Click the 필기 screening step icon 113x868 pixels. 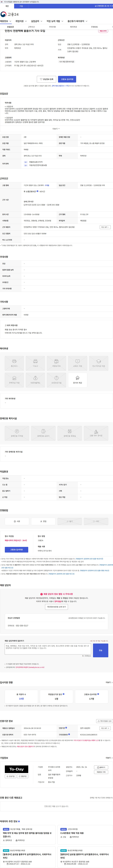tap(69, 521)
